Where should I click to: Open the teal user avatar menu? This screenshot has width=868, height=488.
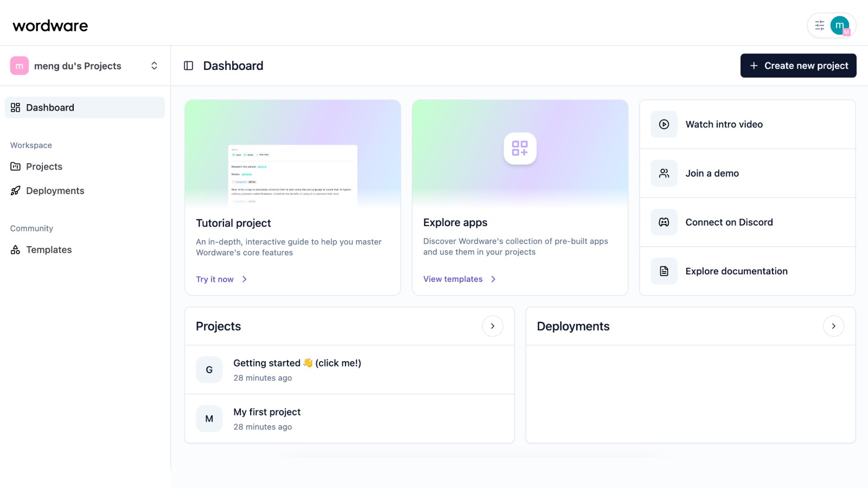840,25
